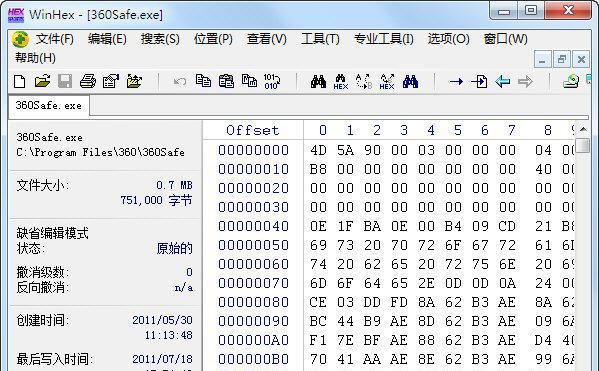This screenshot has height=371, width=599.
Task: Close the inner 360Safe.exe document
Action: tap(581, 59)
